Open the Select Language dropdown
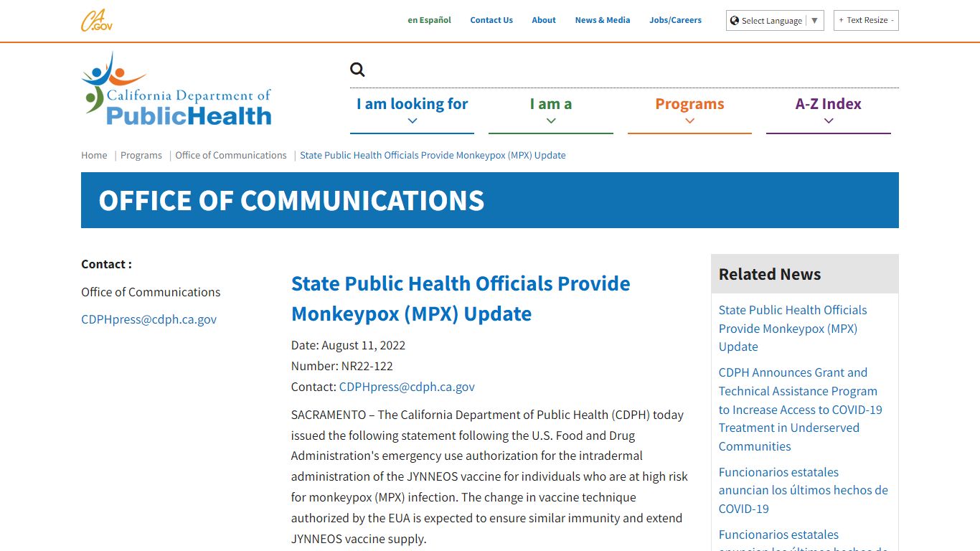This screenshot has height=551, width=980. pos(775,20)
